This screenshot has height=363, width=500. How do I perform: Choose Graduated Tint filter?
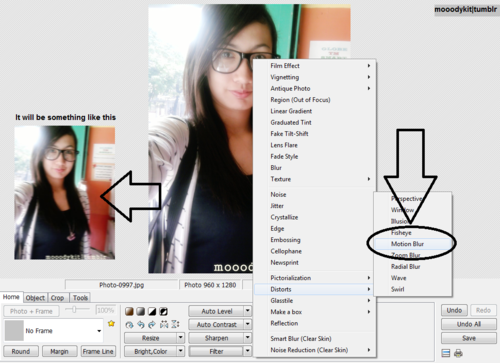(x=314, y=122)
